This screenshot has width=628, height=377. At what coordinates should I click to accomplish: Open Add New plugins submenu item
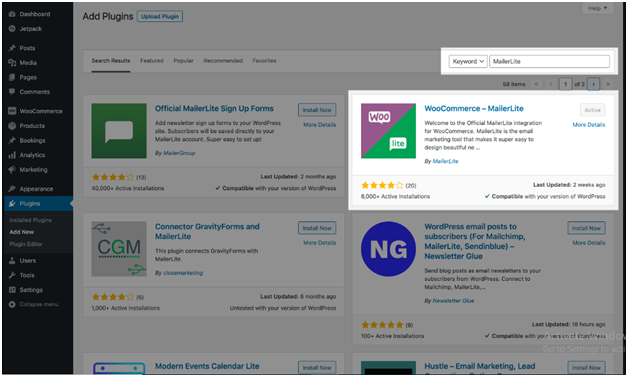[22, 232]
